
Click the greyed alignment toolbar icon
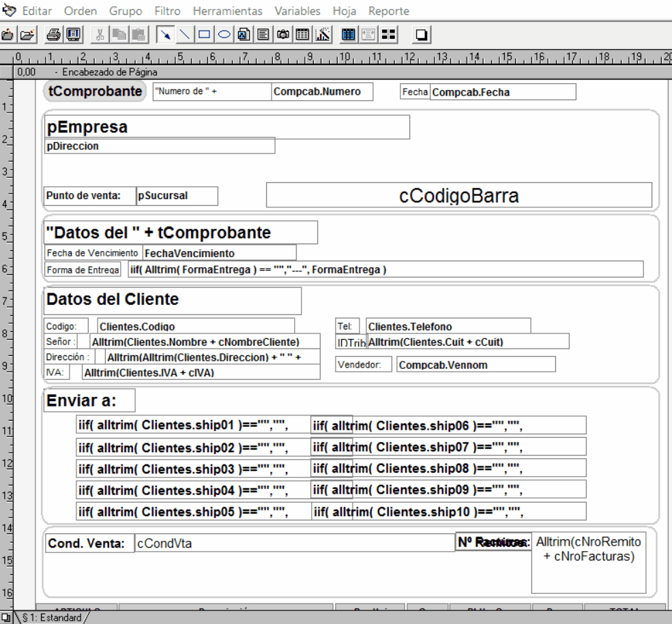coord(368,35)
